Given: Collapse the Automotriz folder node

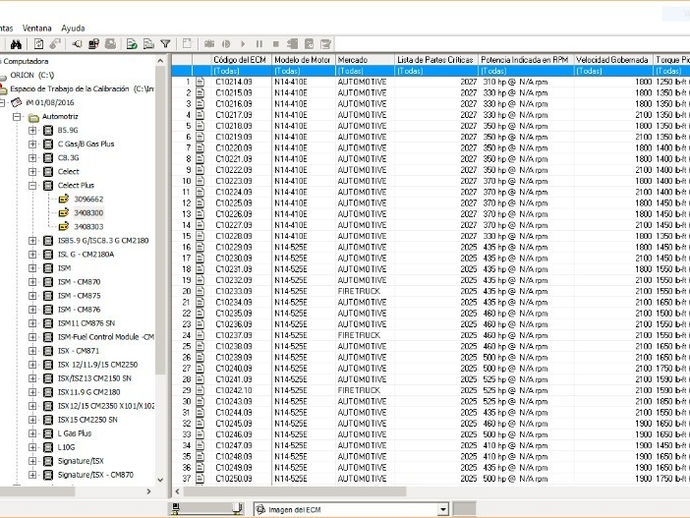Looking at the screenshot, I should pyautogui.click(x=17, y=117).
